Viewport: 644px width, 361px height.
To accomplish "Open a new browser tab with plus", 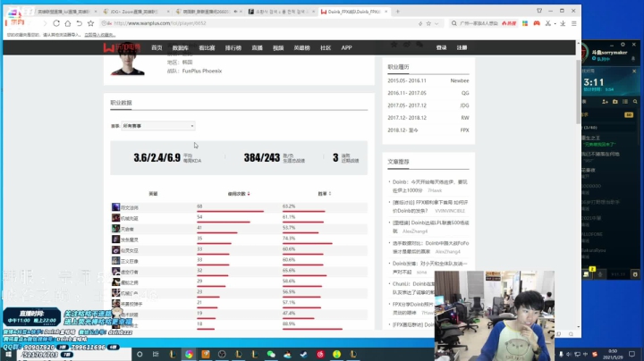I will 397,12.
